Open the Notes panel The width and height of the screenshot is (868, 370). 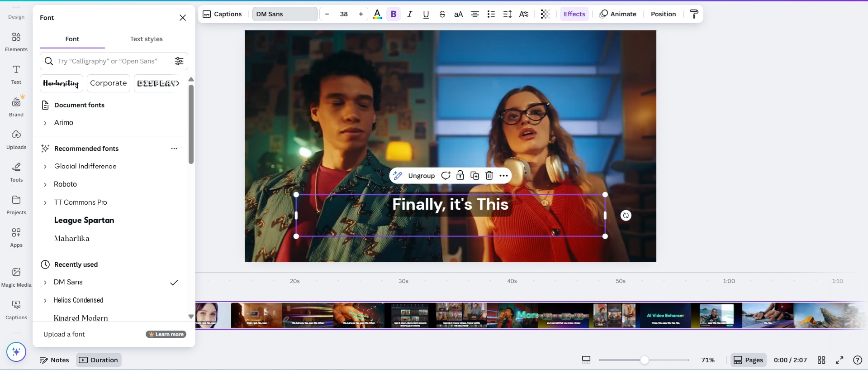(54, 360)
